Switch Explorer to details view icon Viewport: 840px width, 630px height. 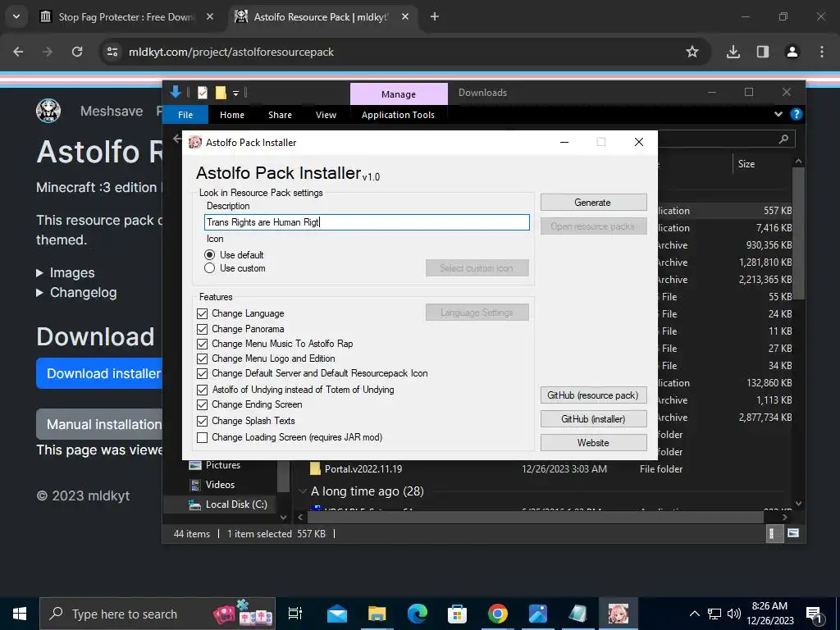774,533
